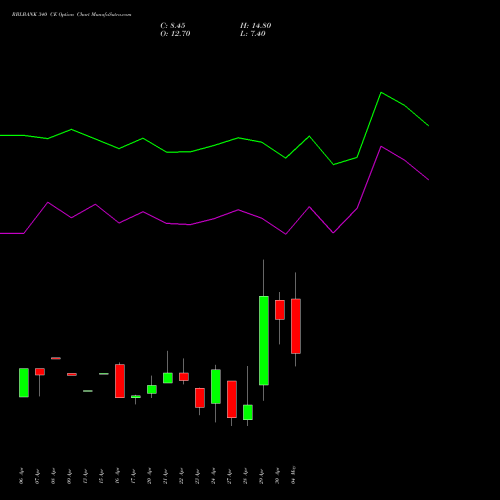Click the 07 Apr date label
The image size is (500, 500).
tap(38, 476)
